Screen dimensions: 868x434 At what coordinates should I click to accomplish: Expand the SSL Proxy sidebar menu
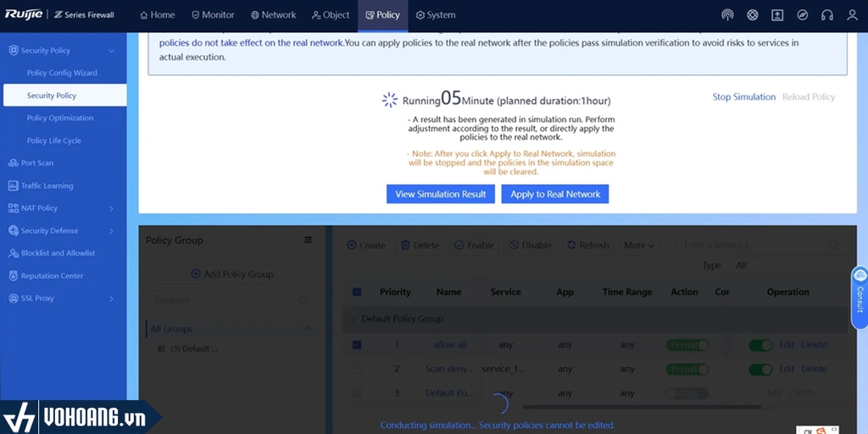(x=64, y=298)
